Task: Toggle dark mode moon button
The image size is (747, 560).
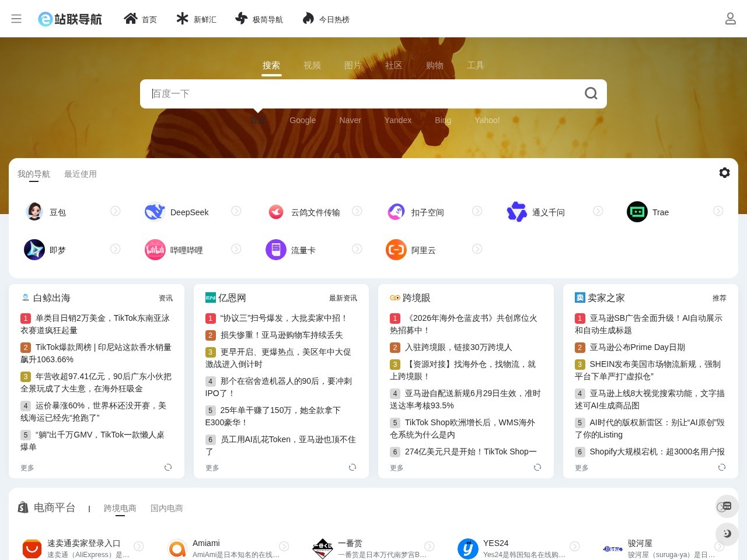Action: coord(727,534)
